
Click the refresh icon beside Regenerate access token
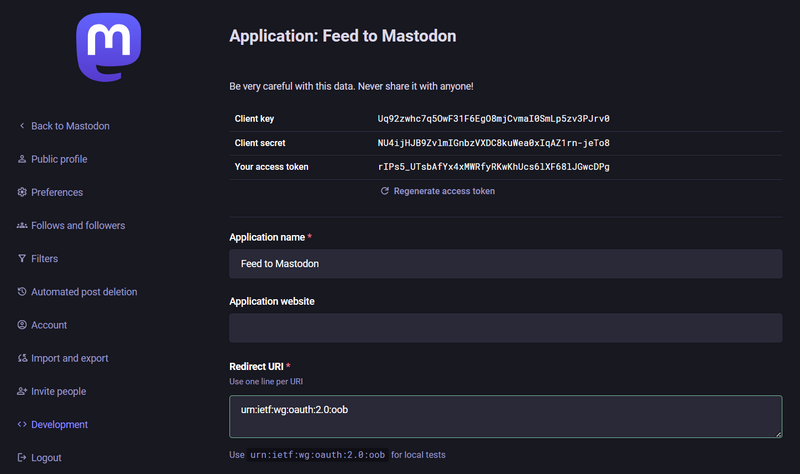coord(385,191)
